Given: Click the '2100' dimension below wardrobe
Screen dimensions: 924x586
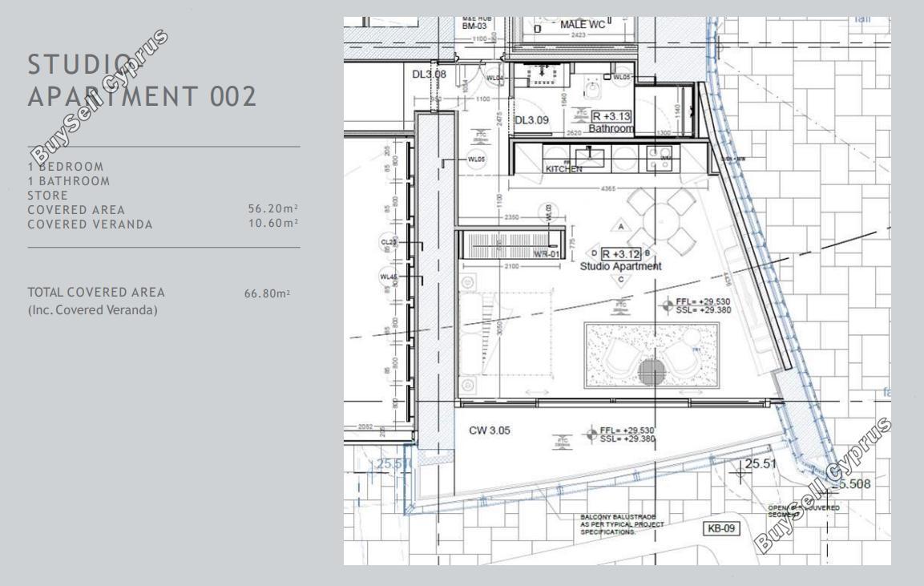Looking at the screenshot, I should pyautogui.click(x=511, y=266).
